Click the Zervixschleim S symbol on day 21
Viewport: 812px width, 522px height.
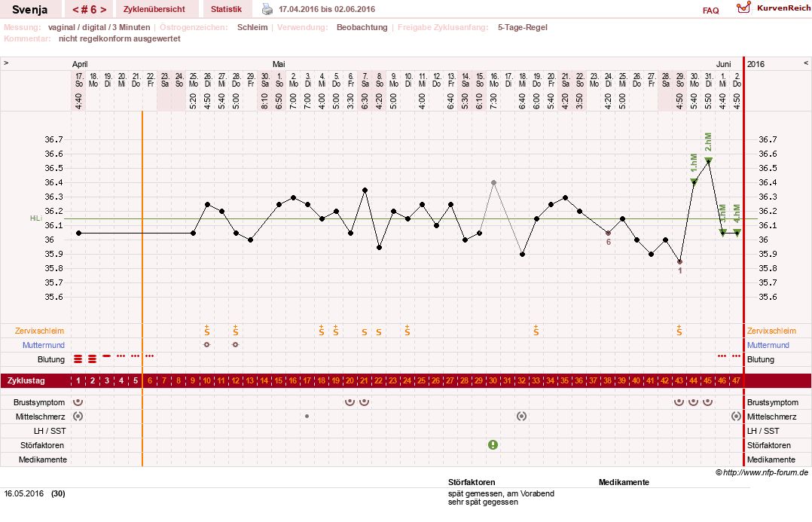(x=365, y=332)
